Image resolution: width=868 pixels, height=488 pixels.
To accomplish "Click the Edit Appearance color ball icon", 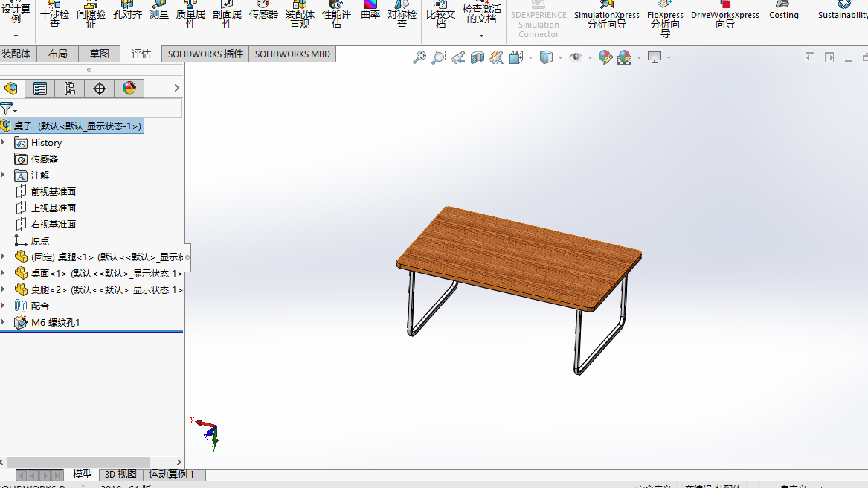I will pos(605,57).
